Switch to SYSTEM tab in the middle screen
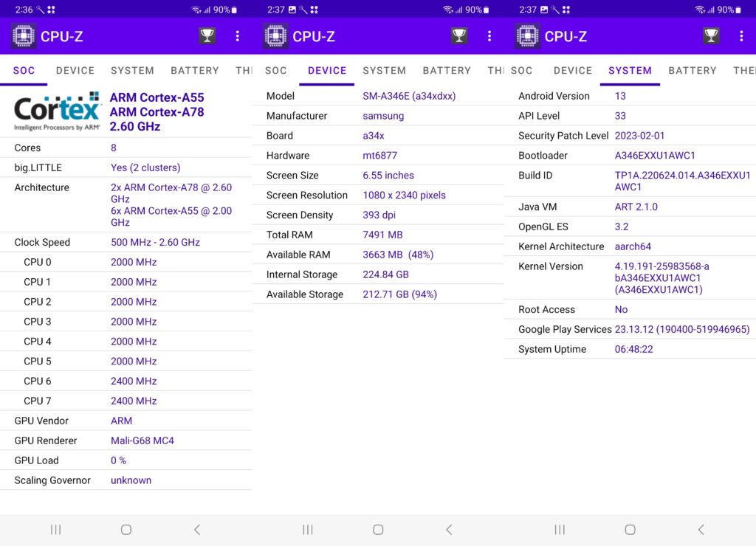Image resolution: width=756 pixels, height=546 pixels. pyautogui.click(x=384, y=71)
